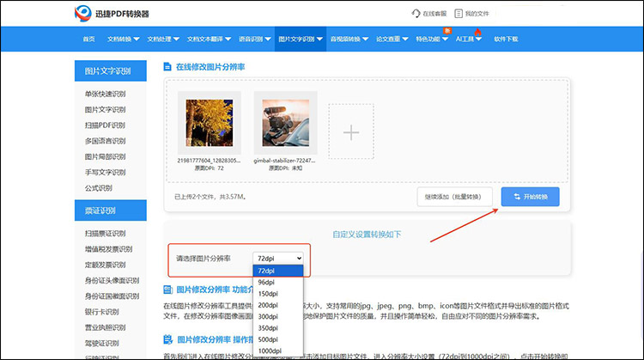Click the gimbal-stabilizer-72247... file name

coord(284,161)
